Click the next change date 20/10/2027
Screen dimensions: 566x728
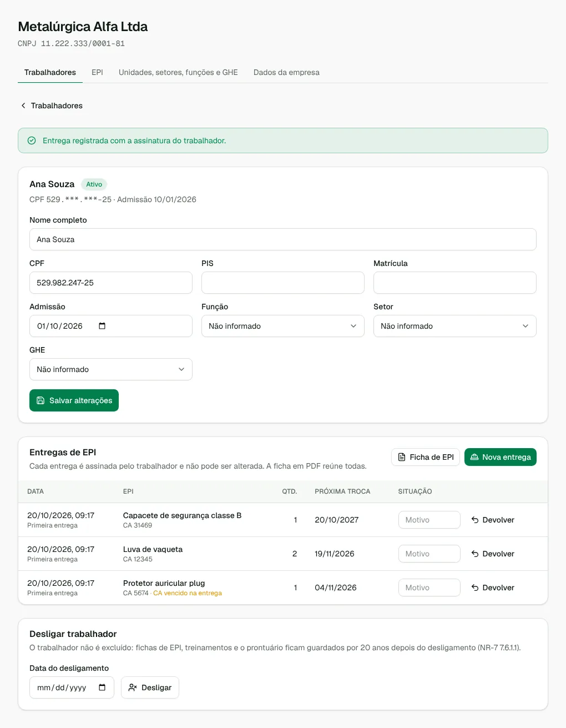(x=337, y=520)
